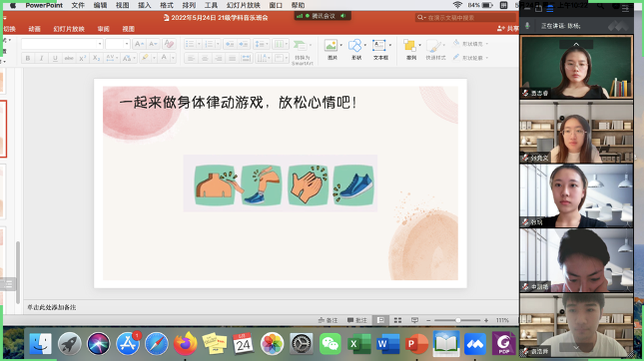Toggle underline formatting in the ribbon

pyautogui.click(x=55, y=58)
